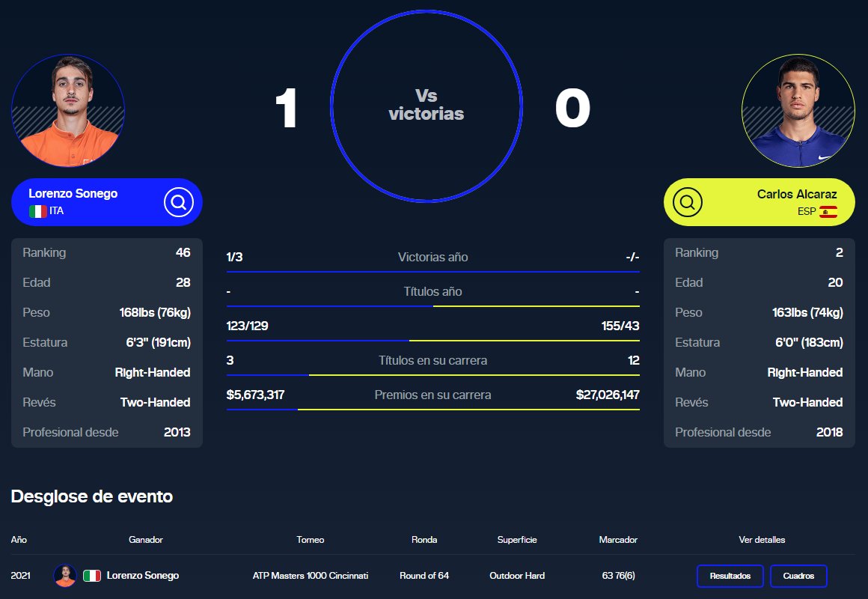868x599 pixels.
Task: Click Sonego's head-to-head win count 1
Action: point(286,108)
